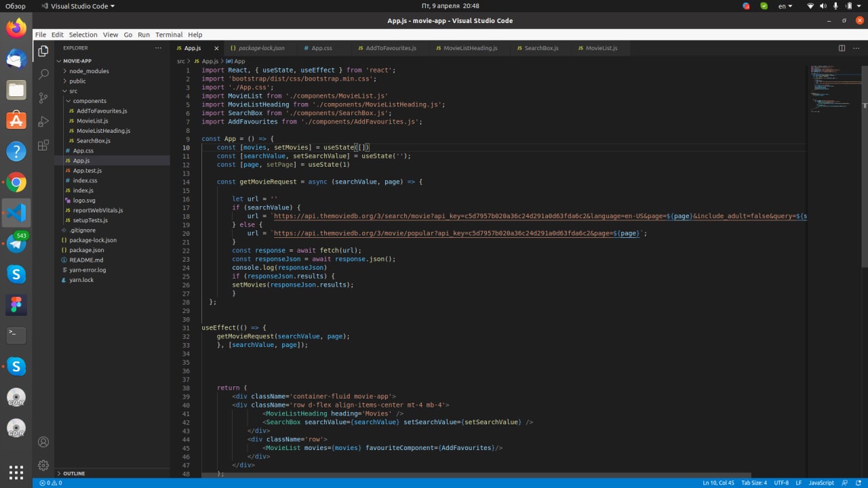Expand the OUTLINE section
The height and width of the screenshot is (488, 868).
point(74,473)
